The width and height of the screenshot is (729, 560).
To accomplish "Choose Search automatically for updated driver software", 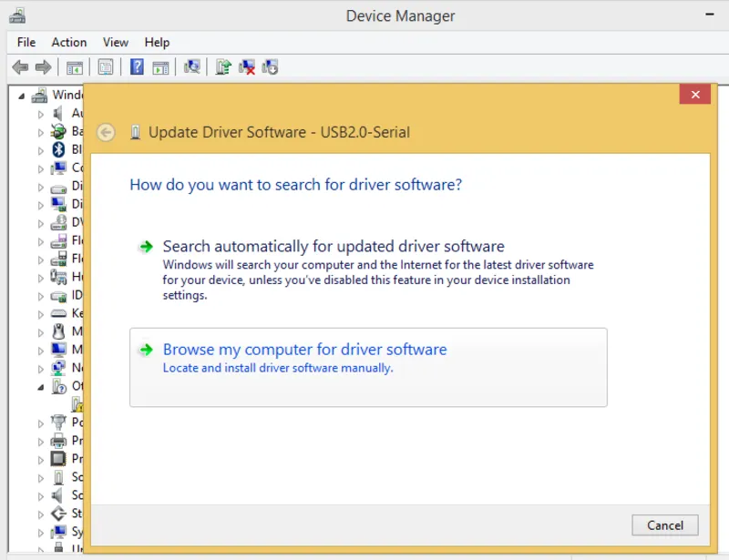I will pyautogui.click(x=333, y=247).
